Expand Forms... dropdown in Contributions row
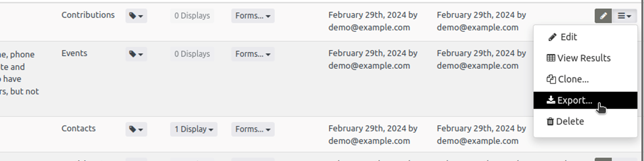 pyautogui.click(x=253, y=16)
